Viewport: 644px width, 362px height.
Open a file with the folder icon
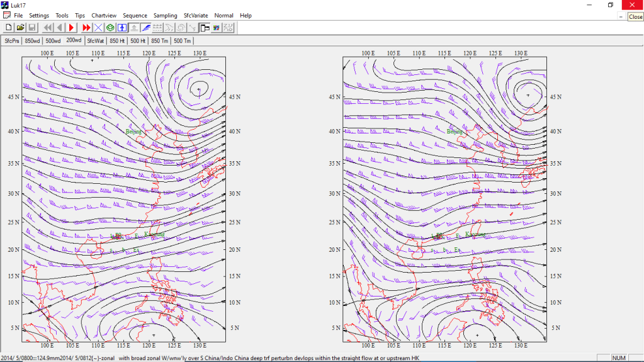(x=20, y=28)
